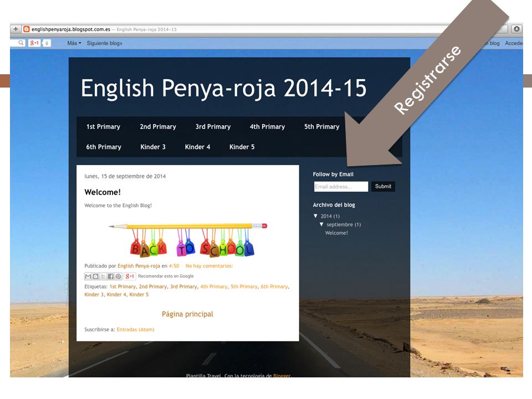This screenshot has height=399, width=532.
Task: Click the lunes, 15 de septiembre de 2014 date
Action: [125, 176]
